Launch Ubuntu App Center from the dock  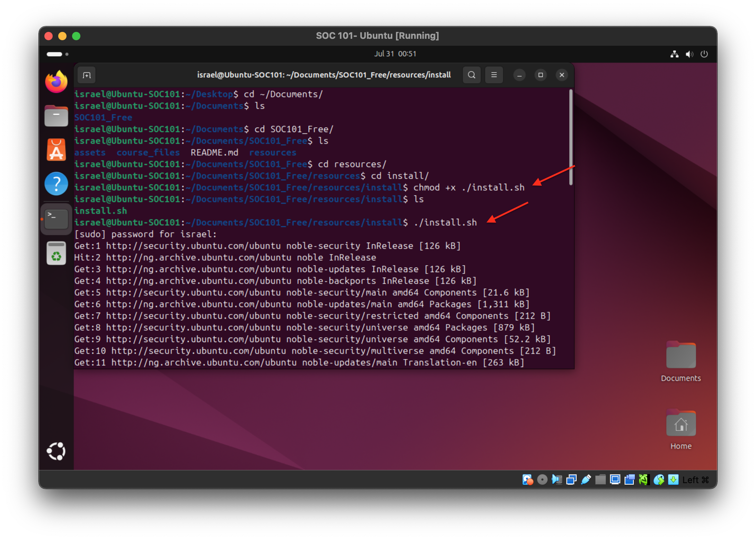(x=56, y=150)
